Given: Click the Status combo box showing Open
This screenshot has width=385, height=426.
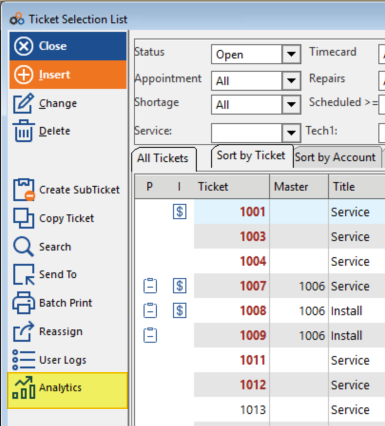Looking at the screenshot, I should click(x=256, y=54).
